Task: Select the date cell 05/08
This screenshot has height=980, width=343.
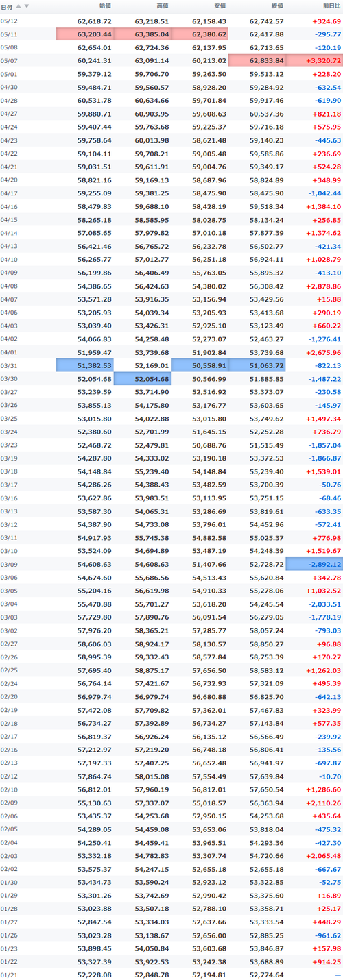Action: [x=8, y=47]
